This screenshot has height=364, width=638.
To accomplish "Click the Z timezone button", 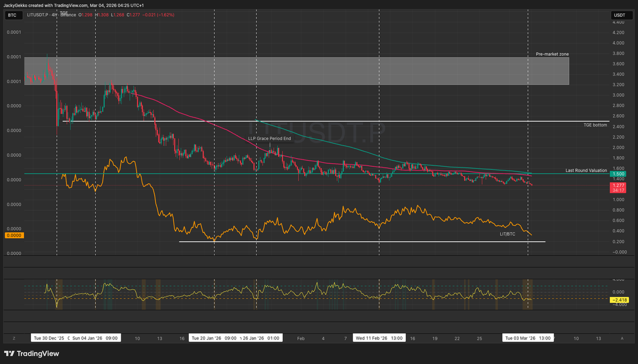I will (x=14, y=338).
